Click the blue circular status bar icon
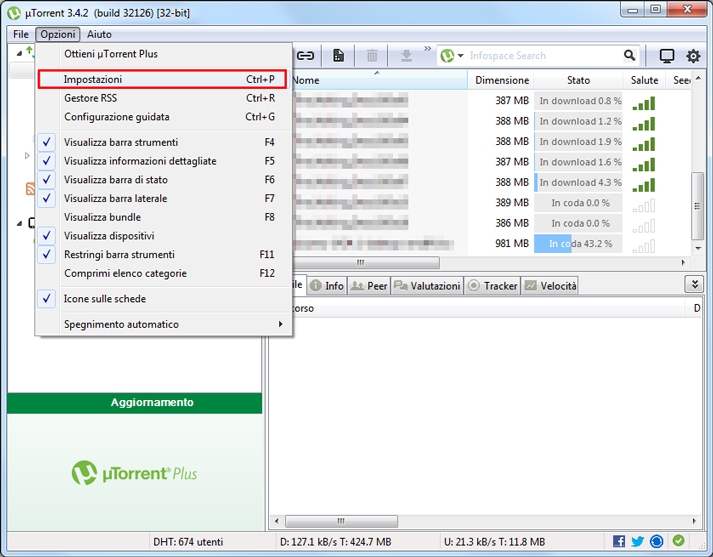 [x=657, y=541]
